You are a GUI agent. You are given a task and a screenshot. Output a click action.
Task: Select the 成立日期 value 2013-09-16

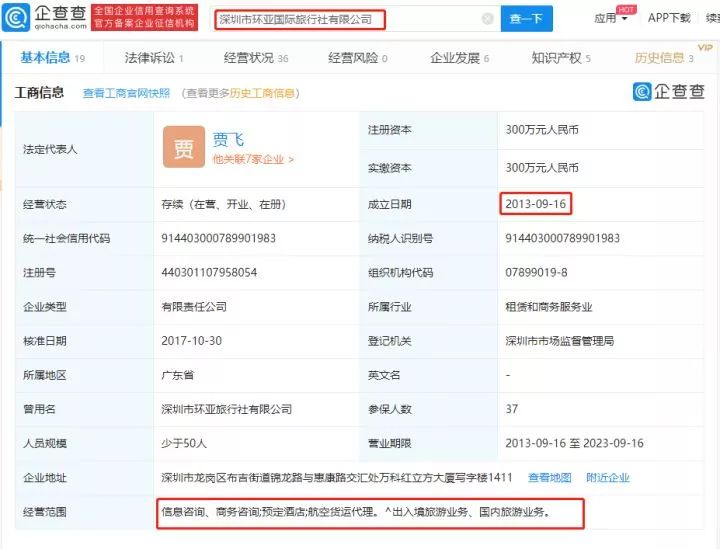tap(535, 204)
